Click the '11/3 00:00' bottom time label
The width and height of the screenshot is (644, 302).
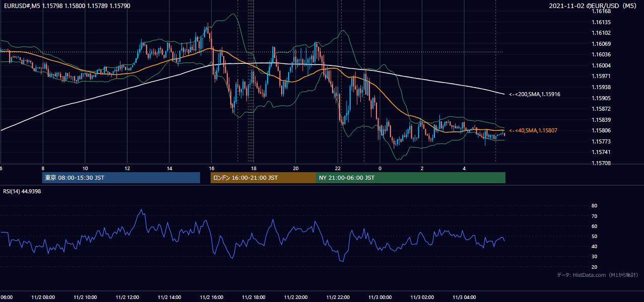(380, 297)
